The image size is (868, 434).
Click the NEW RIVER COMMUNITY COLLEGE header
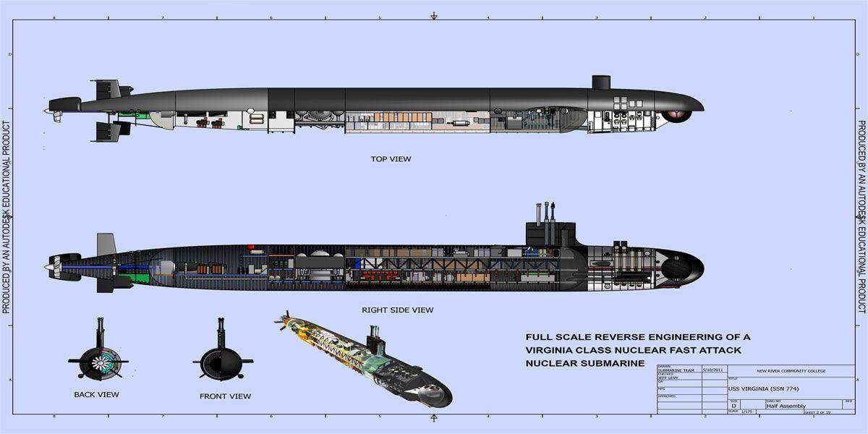pyautogui.click(x=791, y=371)
